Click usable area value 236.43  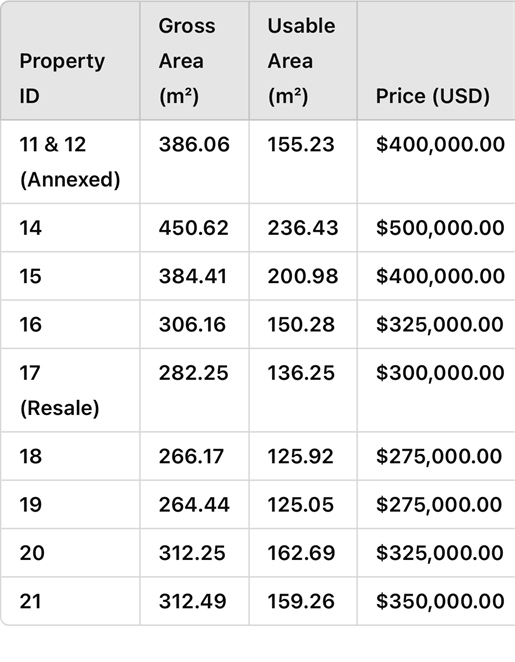point(303,228)
